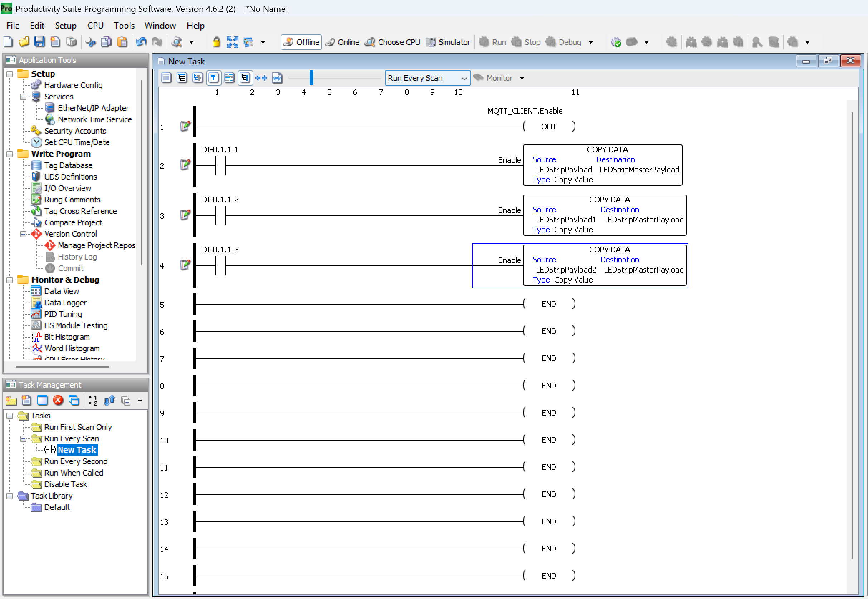This screenshot has width=868, height=599.
Task: Click the Simulator toolbar button
Action: click(x=448, y=42)
